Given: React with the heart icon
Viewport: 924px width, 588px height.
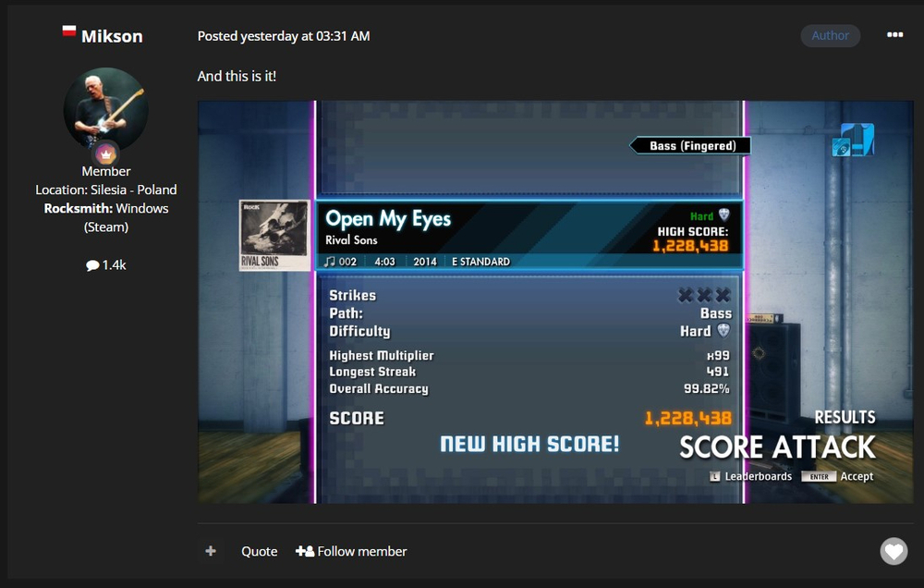Looking at the screenshot, I should tap(893, 551).
